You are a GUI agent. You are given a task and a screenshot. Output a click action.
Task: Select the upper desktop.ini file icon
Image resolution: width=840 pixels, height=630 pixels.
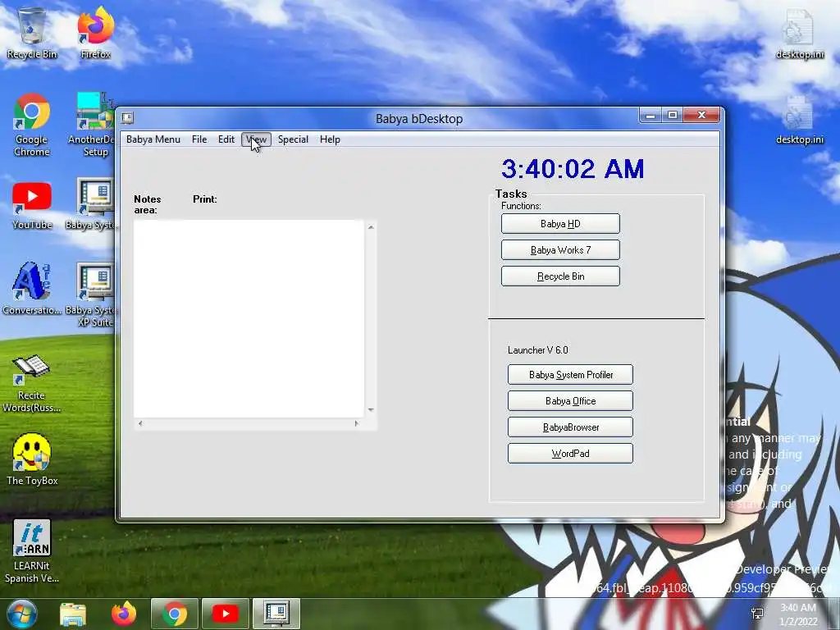point(799,33)
